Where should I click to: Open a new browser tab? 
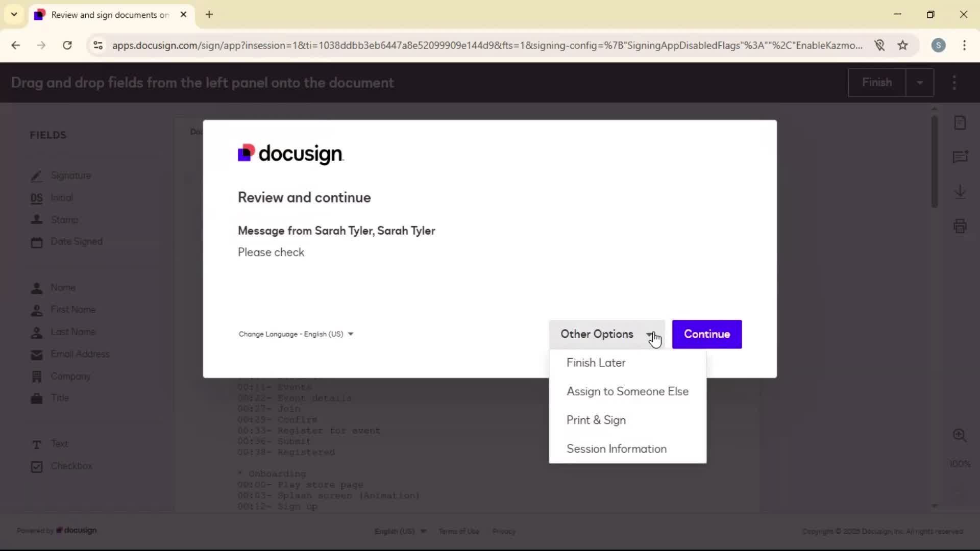[x=209, y=15]
